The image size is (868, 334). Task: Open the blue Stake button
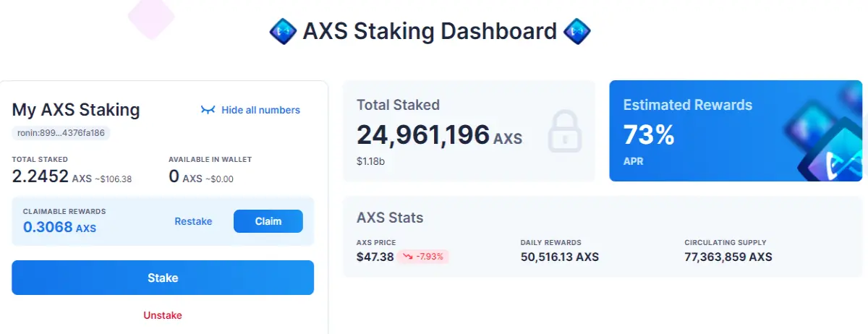(163, 278)
